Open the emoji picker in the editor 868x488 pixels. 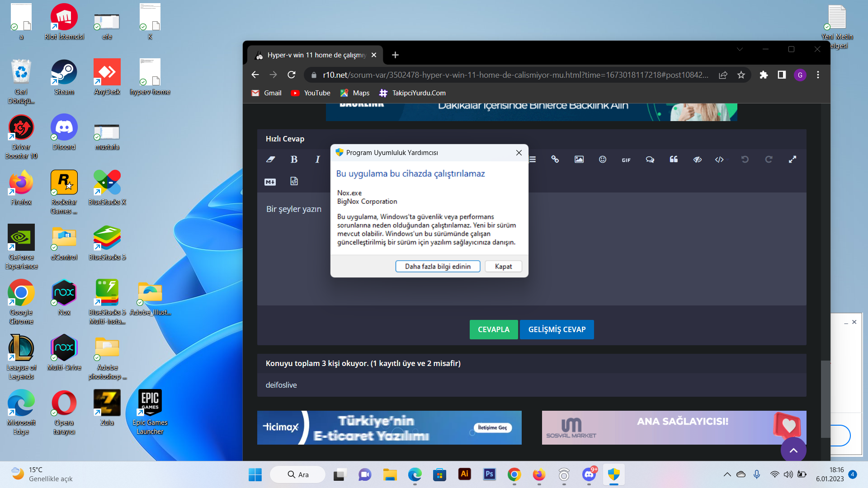pos(603,159)
